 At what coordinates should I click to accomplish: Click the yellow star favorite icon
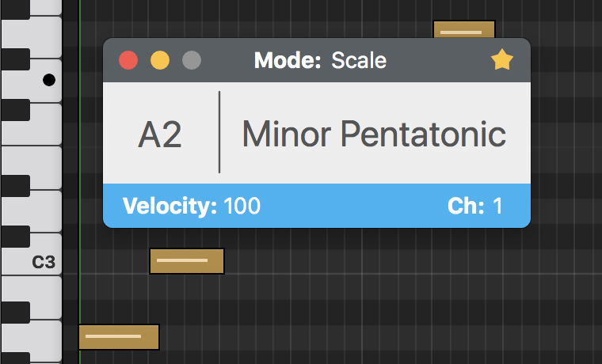(x=502, y=60)
